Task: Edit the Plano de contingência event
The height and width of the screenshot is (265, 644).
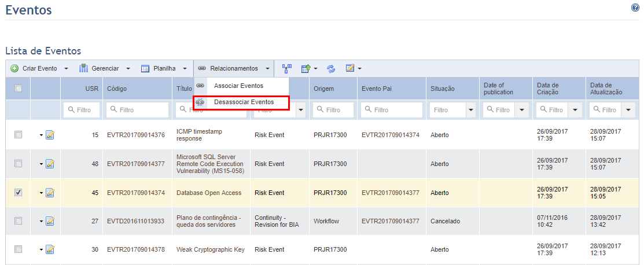Action: 50,221
